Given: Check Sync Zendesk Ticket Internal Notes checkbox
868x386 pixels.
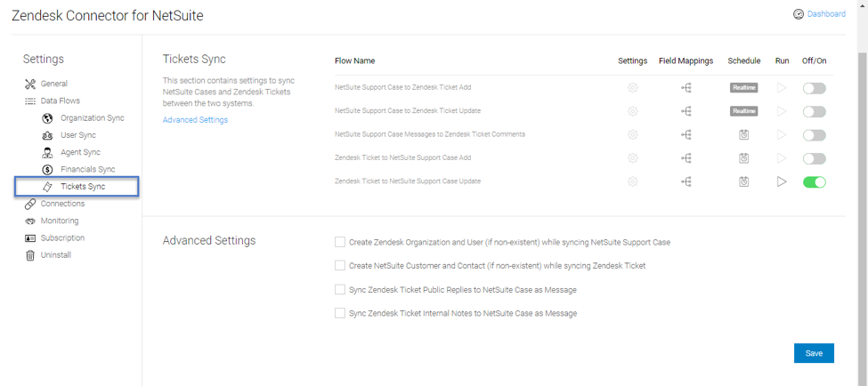Looking at the screenshot, I should [340, 313].
